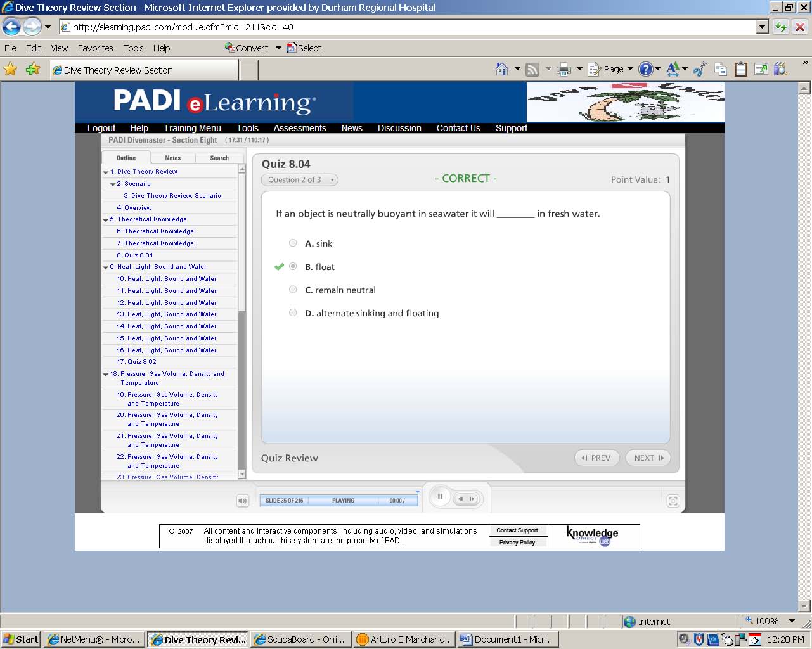Switch to the Notes tab

172,158
